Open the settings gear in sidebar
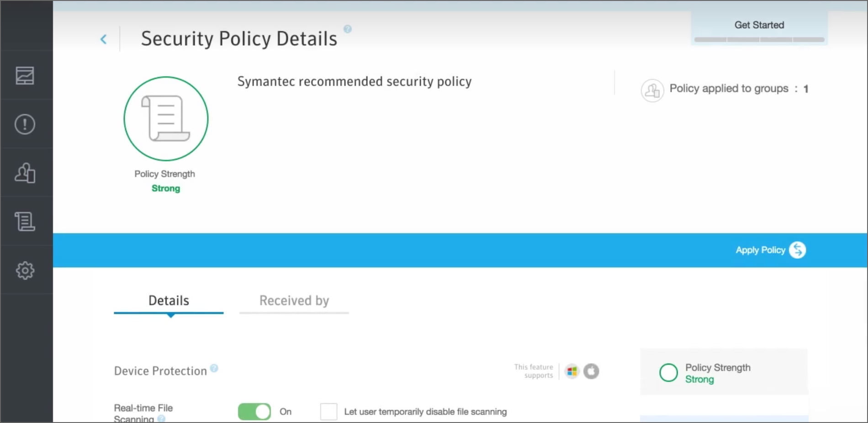The image size is (868, 423). (x=25, y=270)
